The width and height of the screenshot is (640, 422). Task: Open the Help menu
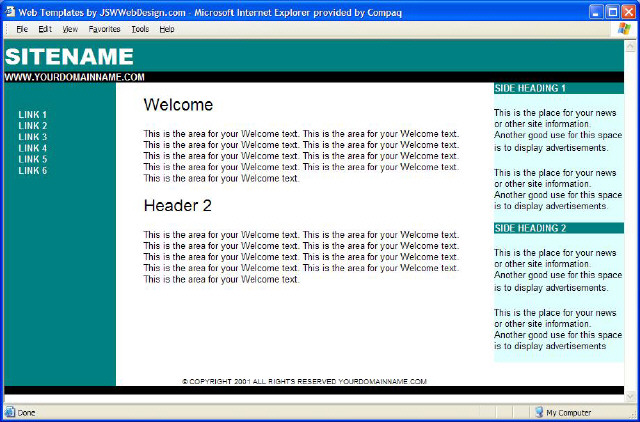point(167,29)
